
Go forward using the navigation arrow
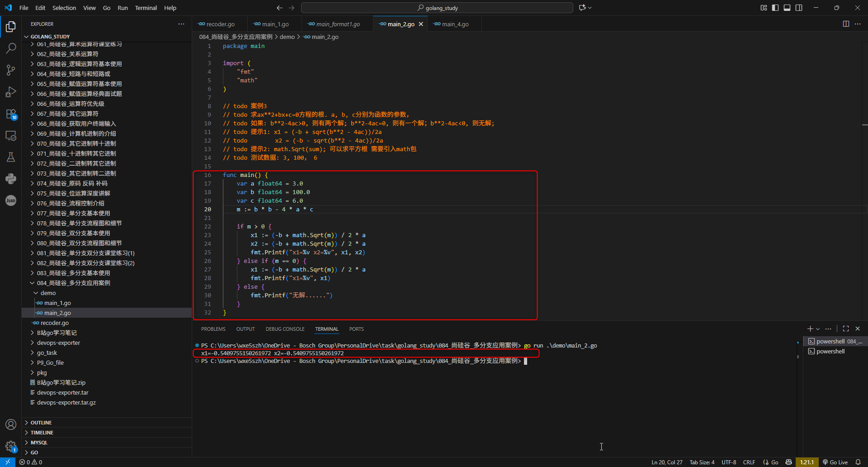(292, 8)
